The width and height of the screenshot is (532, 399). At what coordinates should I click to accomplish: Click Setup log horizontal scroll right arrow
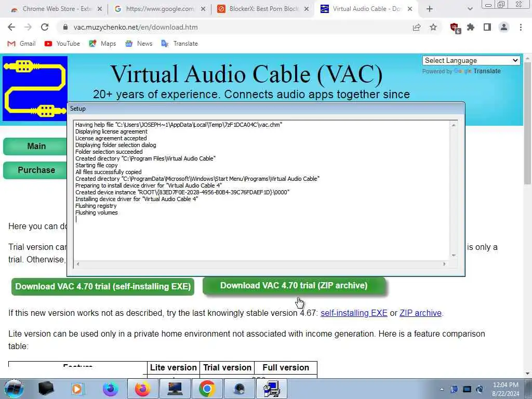[x=445, y=264]
